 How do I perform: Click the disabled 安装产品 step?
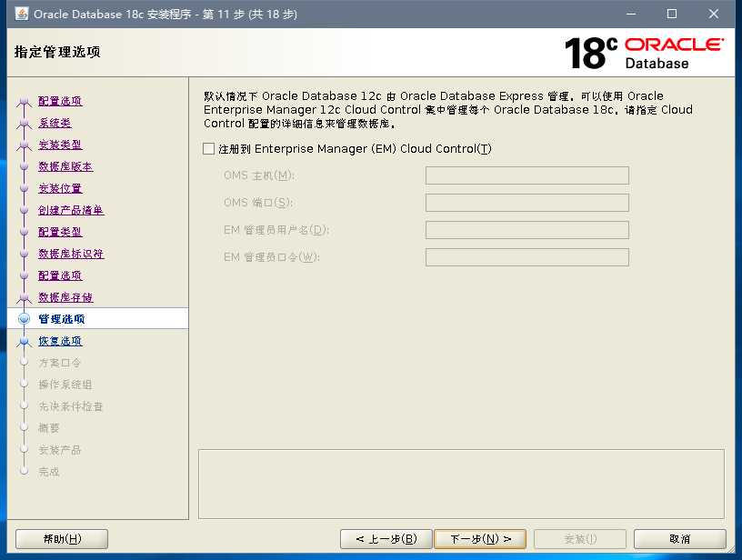pos(60,450)
